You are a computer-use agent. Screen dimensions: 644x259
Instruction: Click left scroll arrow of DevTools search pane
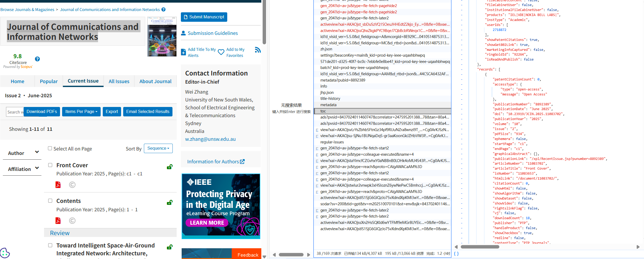(x=274, y=255)
